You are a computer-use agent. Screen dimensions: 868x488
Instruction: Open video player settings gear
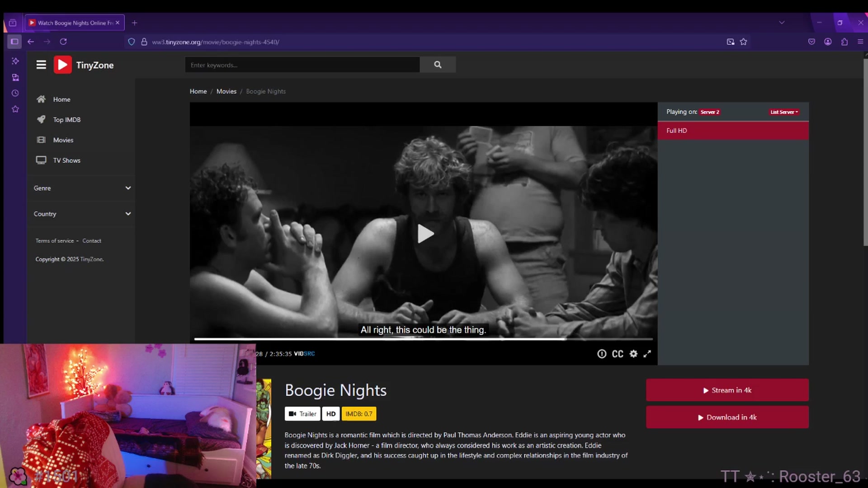[x=633, y=354]
